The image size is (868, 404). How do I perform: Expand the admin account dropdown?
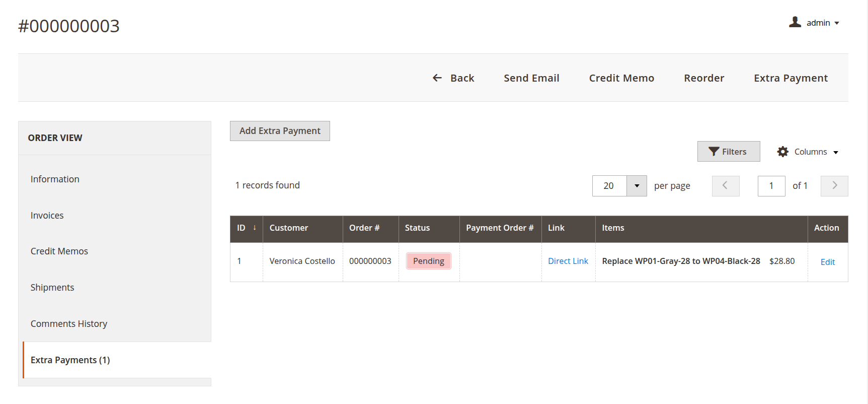(836, 23)
